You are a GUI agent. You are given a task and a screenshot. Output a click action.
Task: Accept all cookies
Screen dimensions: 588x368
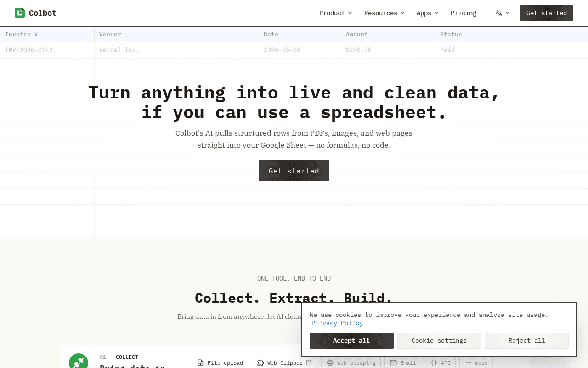click(351, 340)
